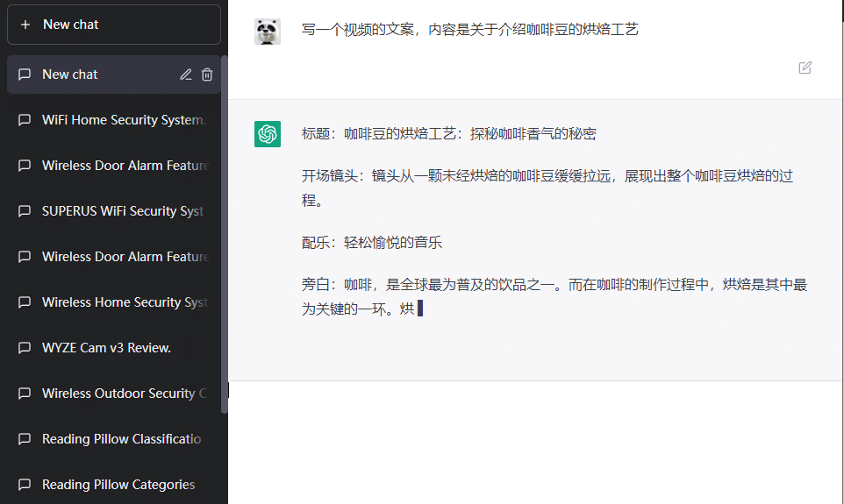Click the response paragraph starting with 旁白

click(554, 297)
